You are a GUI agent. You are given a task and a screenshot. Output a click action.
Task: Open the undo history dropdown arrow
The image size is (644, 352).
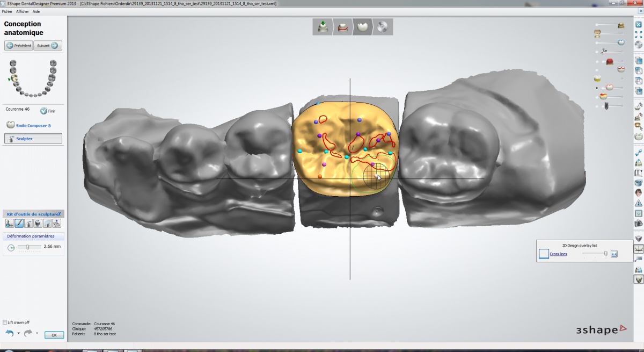18,334
